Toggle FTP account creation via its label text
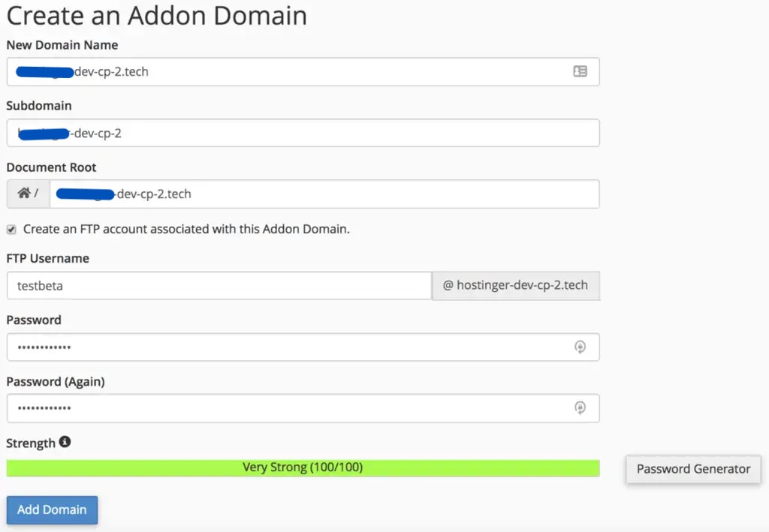Image resolution: width=769 pixels, height=532 pixels. [184, 229]
